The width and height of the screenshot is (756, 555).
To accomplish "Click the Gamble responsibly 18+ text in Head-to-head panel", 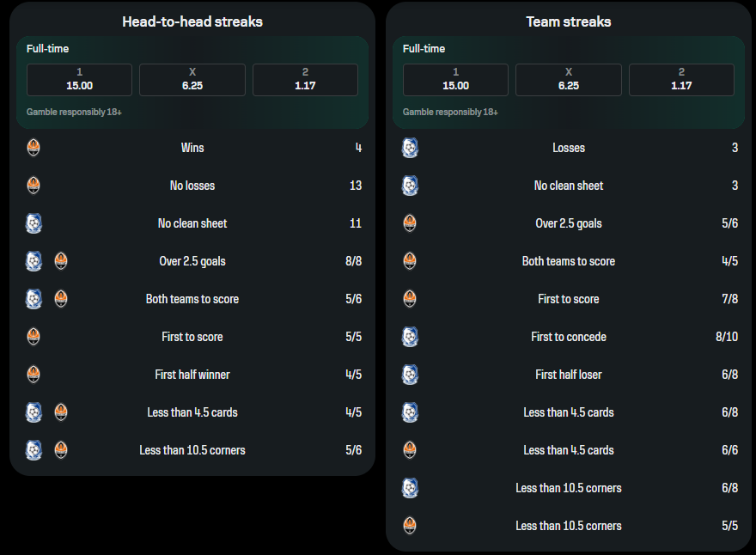I will point(74,112).
